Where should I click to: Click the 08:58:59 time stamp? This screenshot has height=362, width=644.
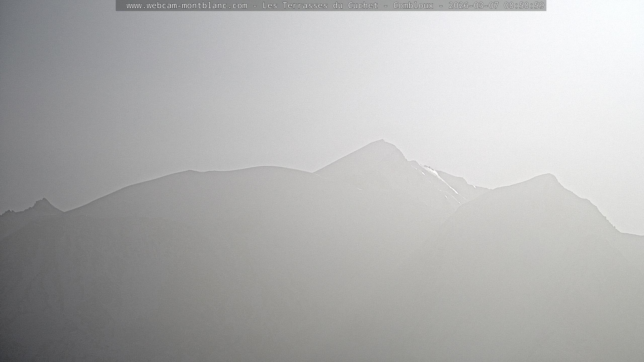(524, 6)
